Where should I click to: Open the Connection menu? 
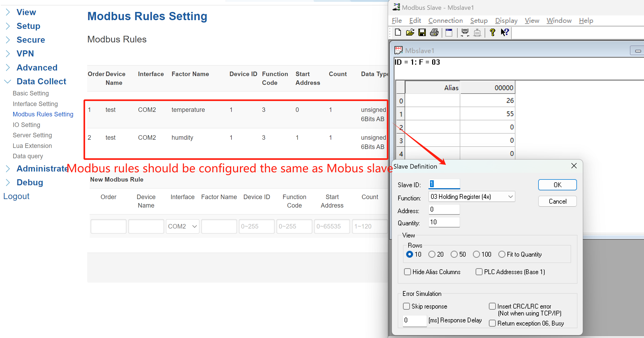click(445, 20)
